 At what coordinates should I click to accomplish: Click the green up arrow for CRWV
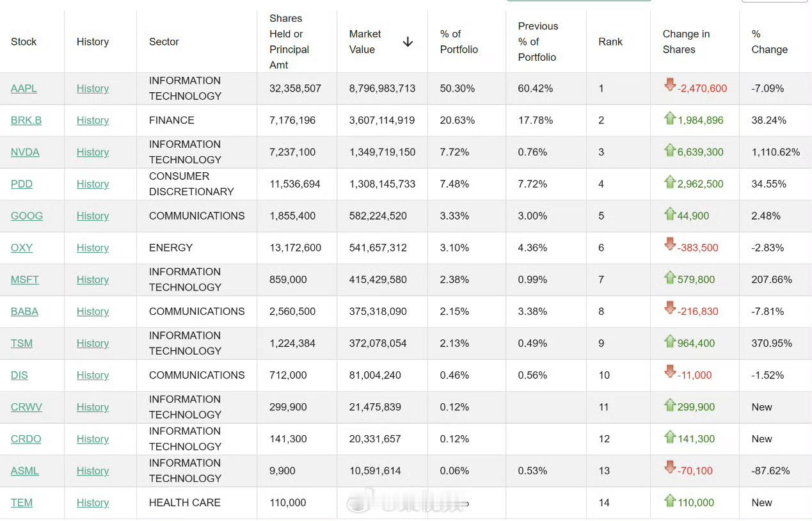click(670, 405)
